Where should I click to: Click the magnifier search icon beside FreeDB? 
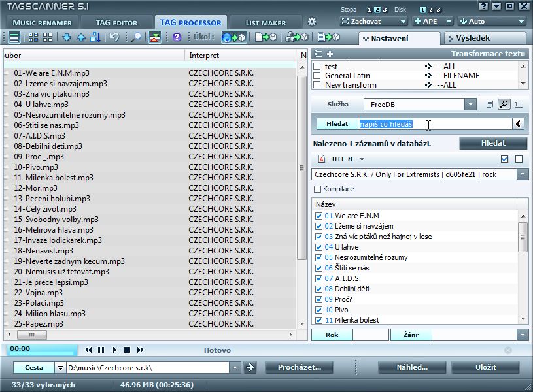(x=504, y=105)
